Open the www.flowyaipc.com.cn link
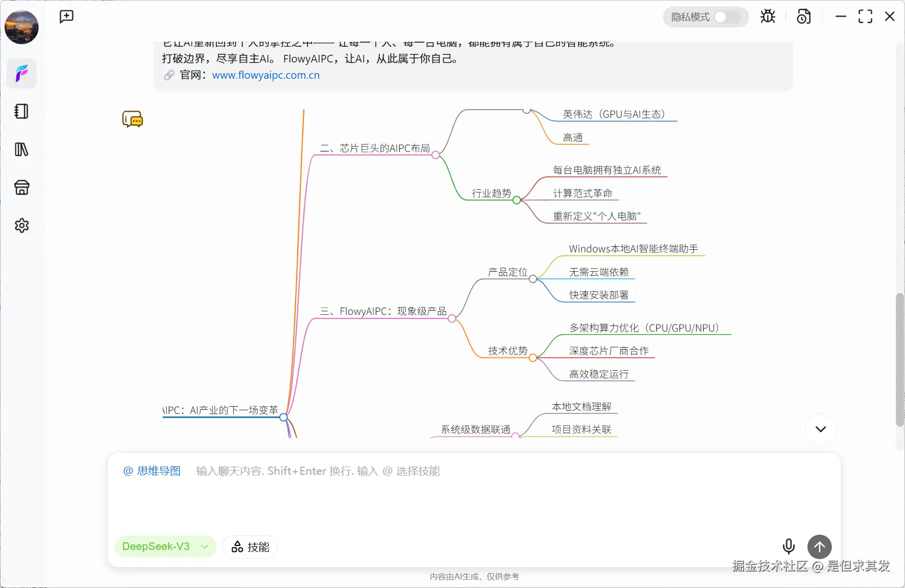 coord(265,75)
